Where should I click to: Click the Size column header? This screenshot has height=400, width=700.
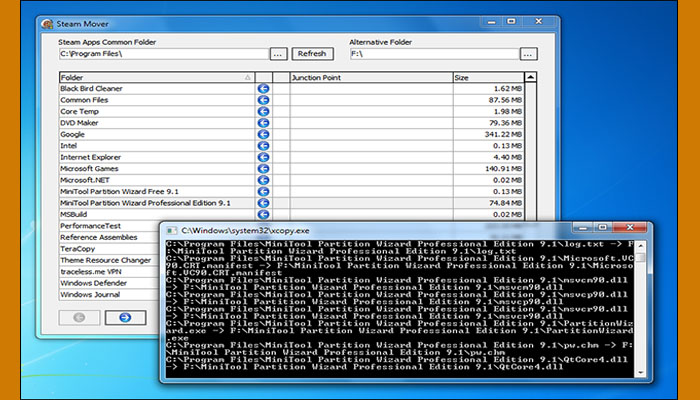[x=488, y=77]
